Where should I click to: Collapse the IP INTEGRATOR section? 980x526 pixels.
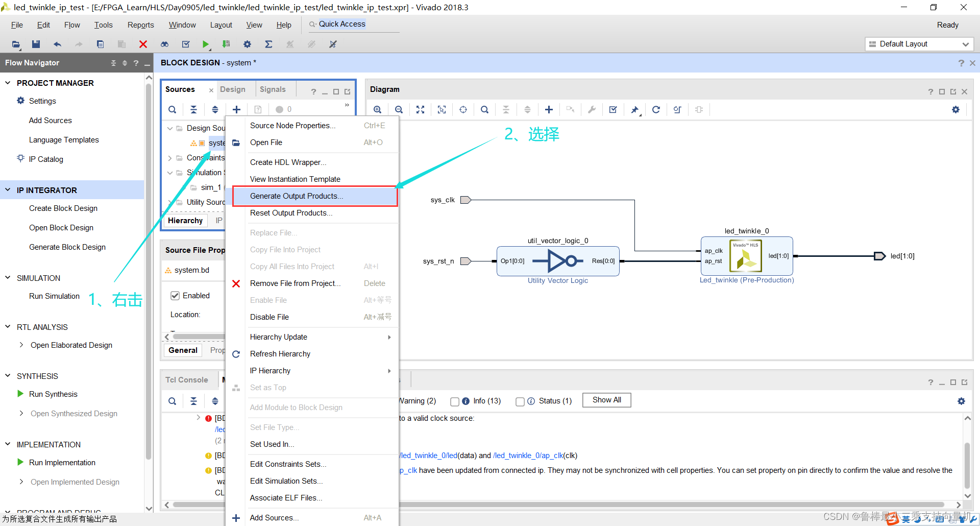pos(8,190)
